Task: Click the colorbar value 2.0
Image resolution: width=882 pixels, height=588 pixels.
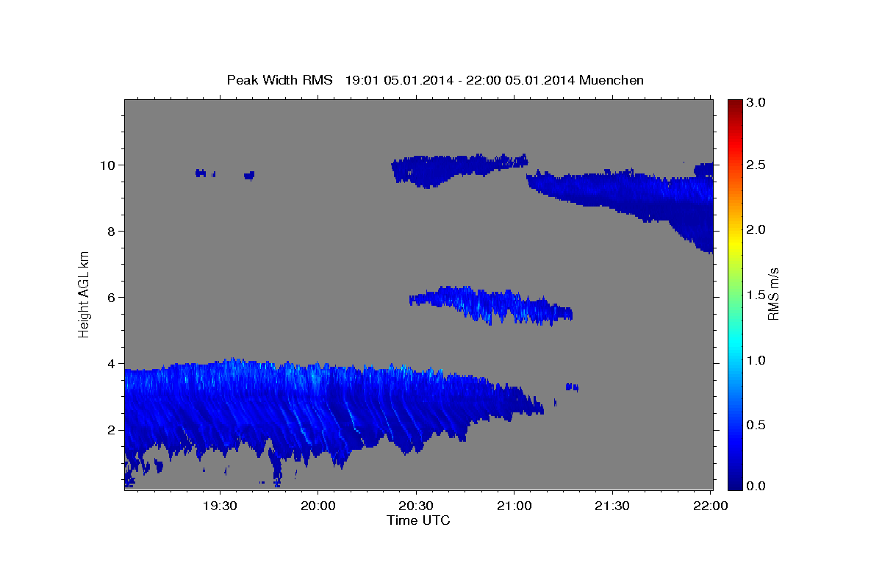Action: pos(756,229)
